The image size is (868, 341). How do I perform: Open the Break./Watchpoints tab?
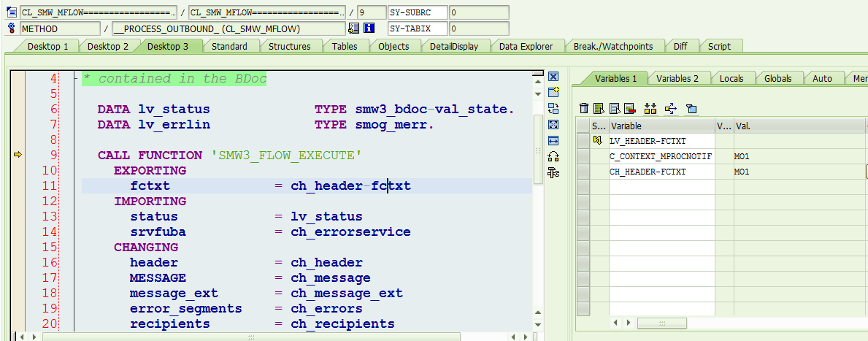click(x=612, y=47)
